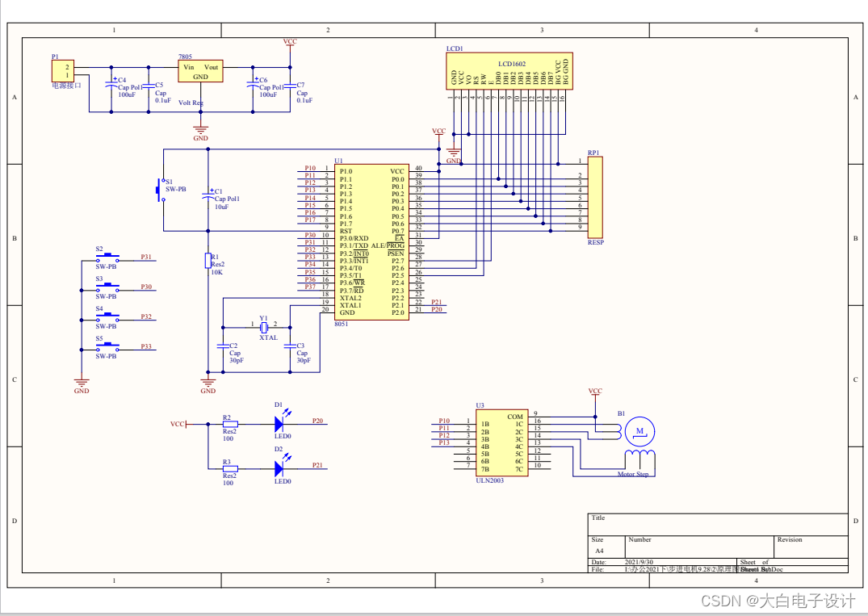Select resistor R2 100 ohm

click(x=230, y=424)
